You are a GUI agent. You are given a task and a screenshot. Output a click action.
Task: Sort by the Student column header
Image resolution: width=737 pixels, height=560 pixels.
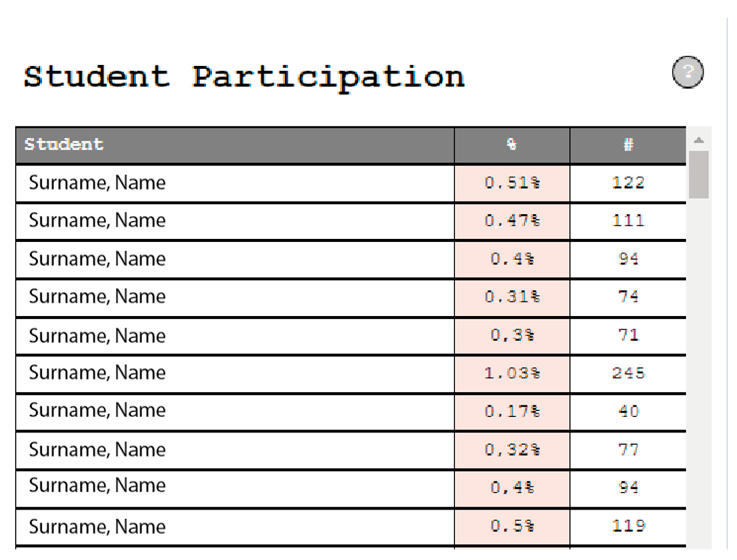tap(64, 144)
